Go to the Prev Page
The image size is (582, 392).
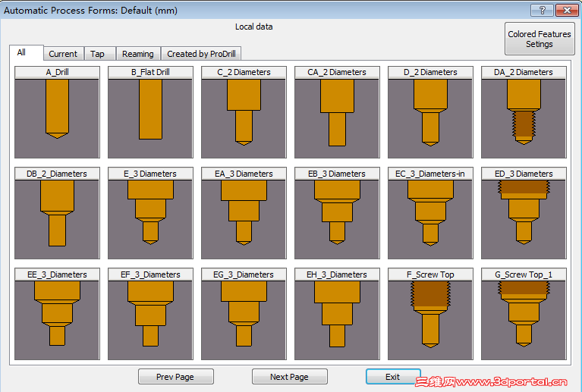coord(175,377)
